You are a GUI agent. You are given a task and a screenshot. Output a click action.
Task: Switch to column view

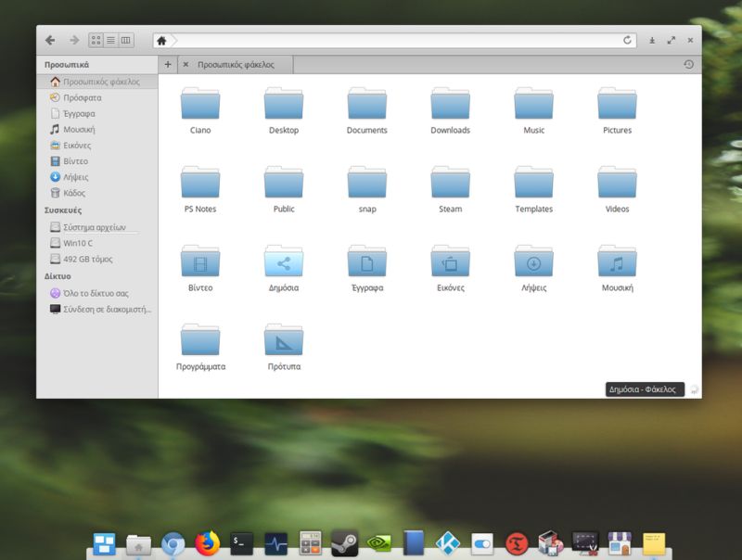tap(126, 40)
